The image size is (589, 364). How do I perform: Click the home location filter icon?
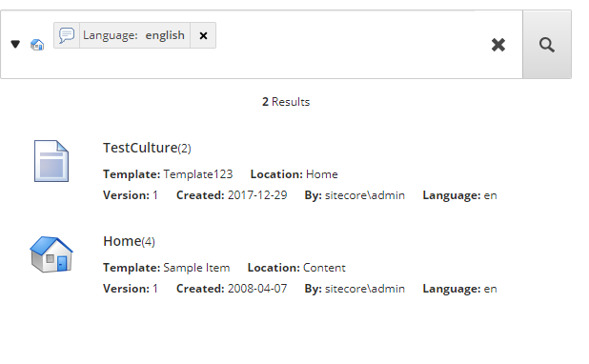click(x=37, y=45)
